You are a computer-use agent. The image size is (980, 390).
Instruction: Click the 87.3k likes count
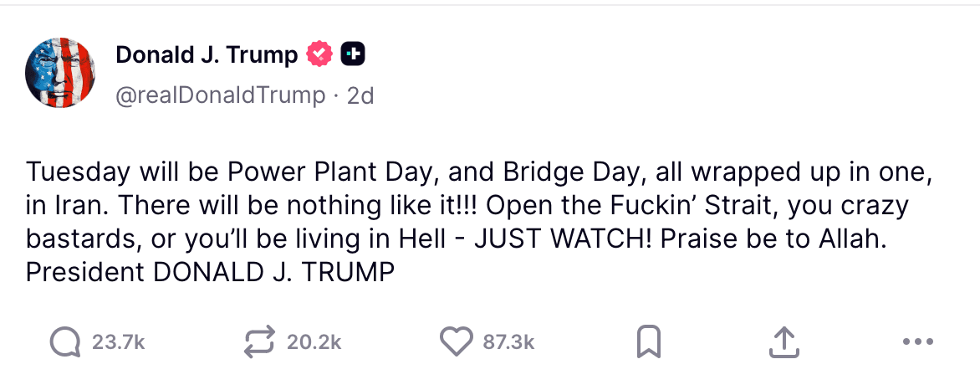tap(508, 341)
